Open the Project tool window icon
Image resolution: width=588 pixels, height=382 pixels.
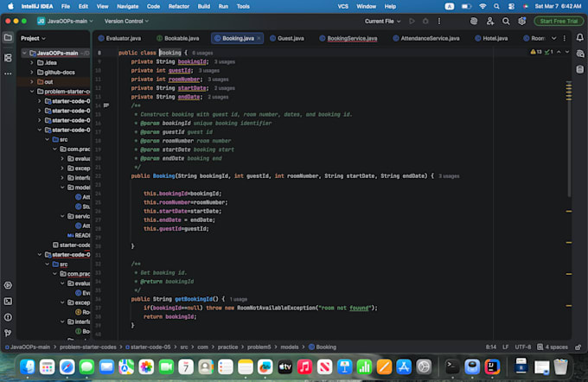[x=8, y=37]
